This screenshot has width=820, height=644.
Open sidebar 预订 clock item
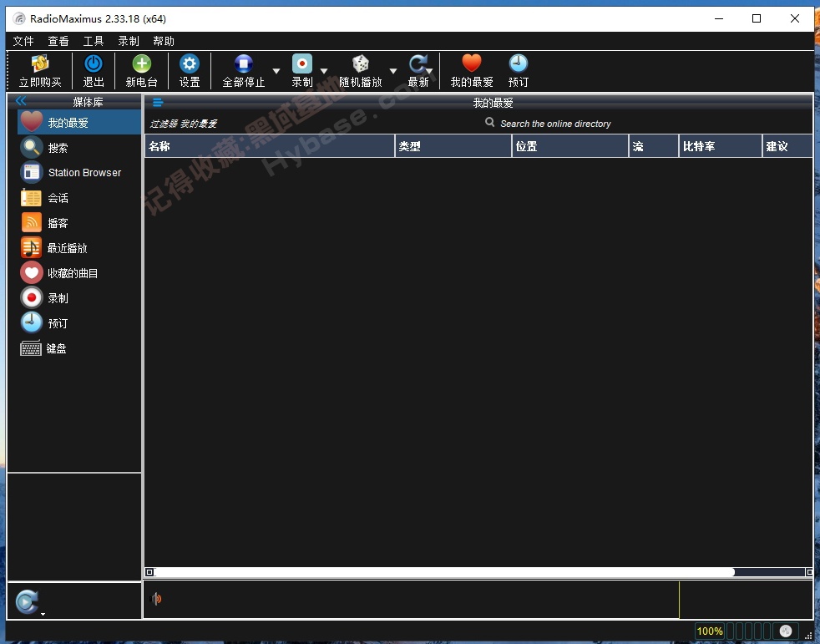79,323
